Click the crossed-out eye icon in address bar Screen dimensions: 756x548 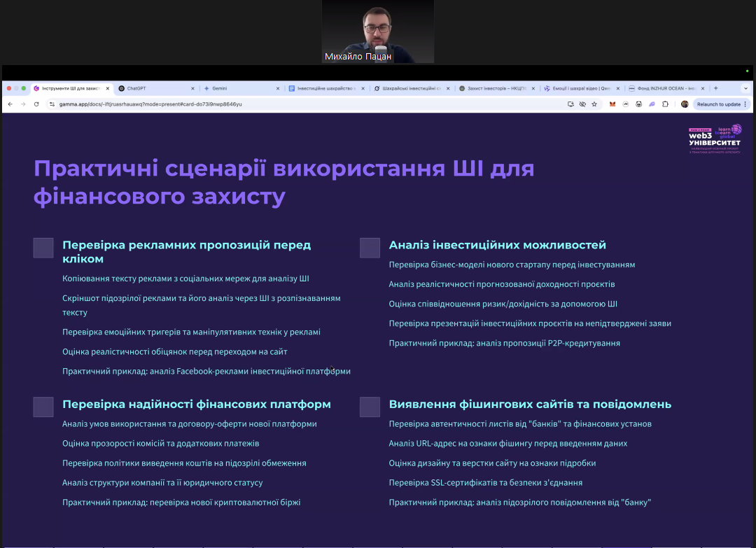(582, 104)
